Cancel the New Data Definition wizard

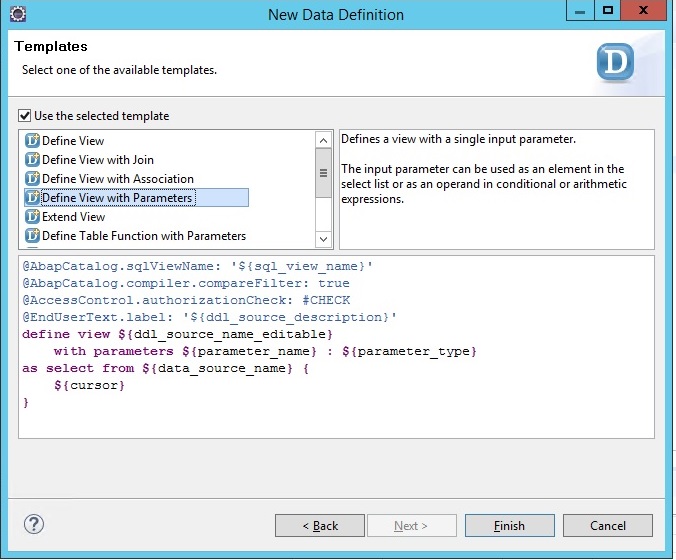tap(608, 526)
